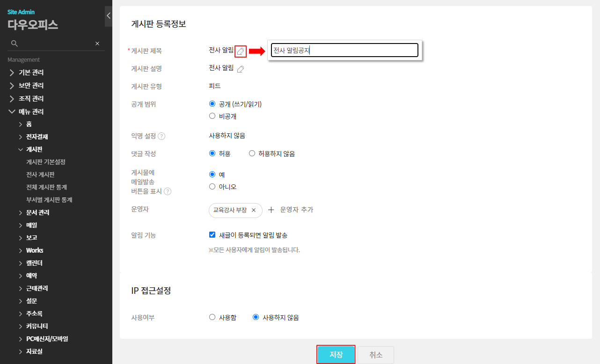Click the 취소 button
This screenshot has height=364, width=600.
point(376,355)
